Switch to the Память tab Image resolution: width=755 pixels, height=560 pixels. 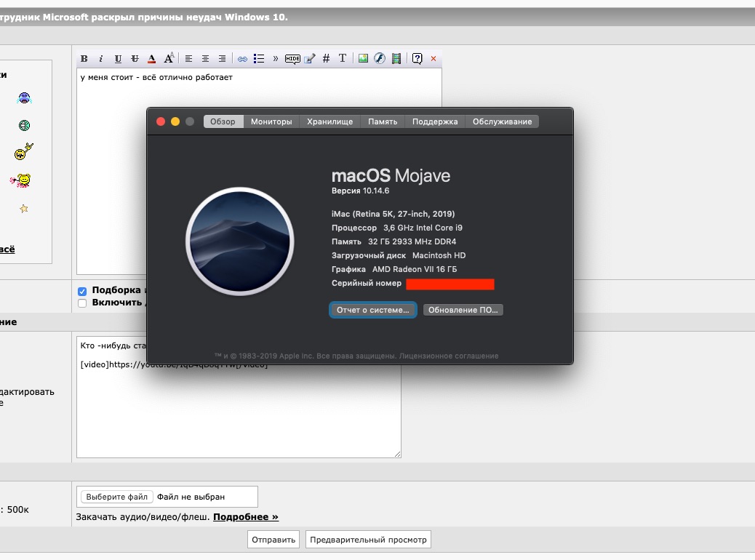[x=383, y=122]
